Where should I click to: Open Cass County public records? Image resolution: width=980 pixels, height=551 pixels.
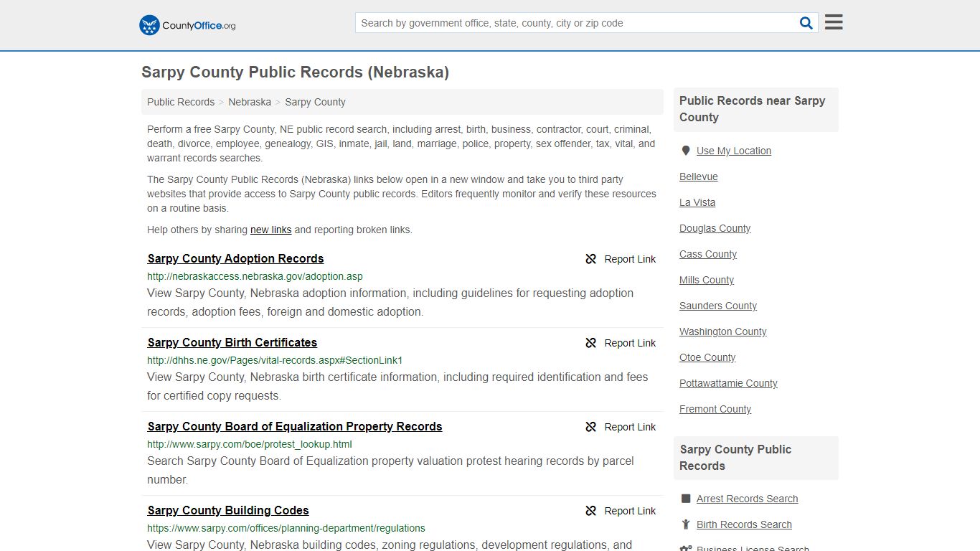pos(708,254)
